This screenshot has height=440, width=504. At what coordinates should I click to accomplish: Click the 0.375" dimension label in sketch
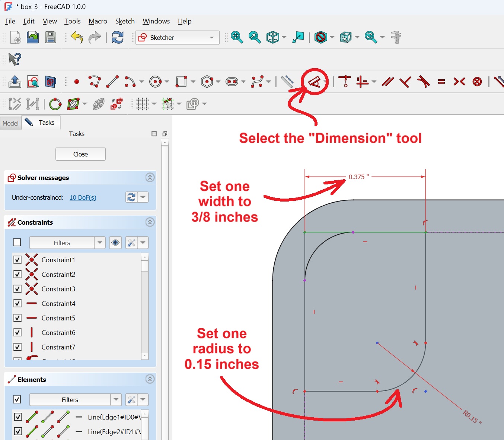tap(358, 177)
